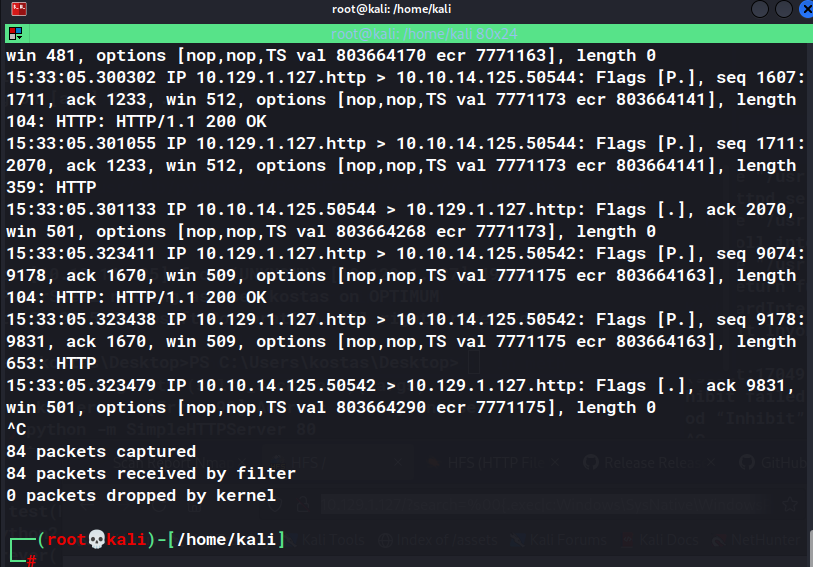813x567 pixels.
Task: Click the '359: HTTP' length text
Action: tap(51, 187)
